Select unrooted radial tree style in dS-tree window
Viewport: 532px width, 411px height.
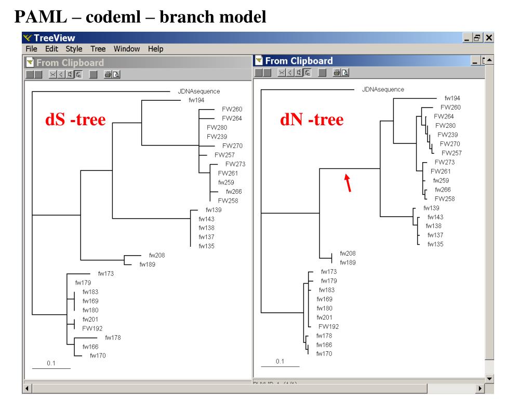coord(52,74)
